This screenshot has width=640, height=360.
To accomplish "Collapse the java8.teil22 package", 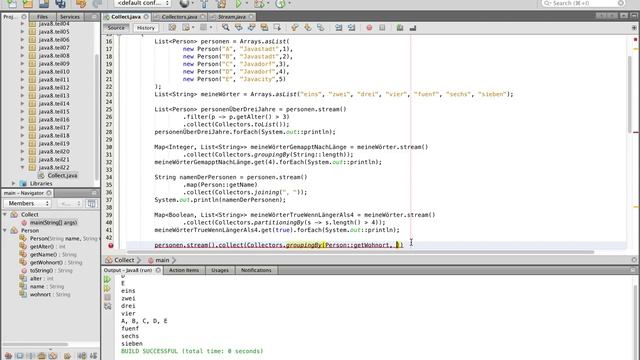I will tap(22, 168).
